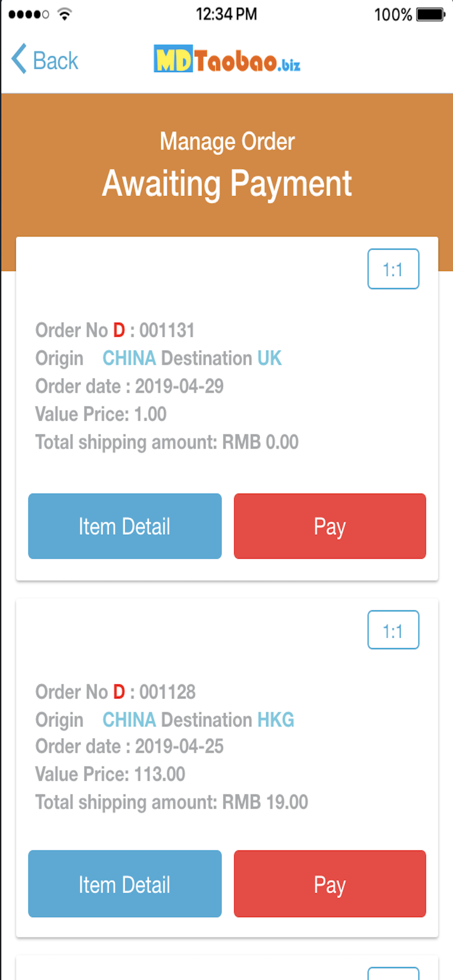Tap 1:1 chat box on order 001131
Viewport: 453px width, 980px height.
[393, 269]
